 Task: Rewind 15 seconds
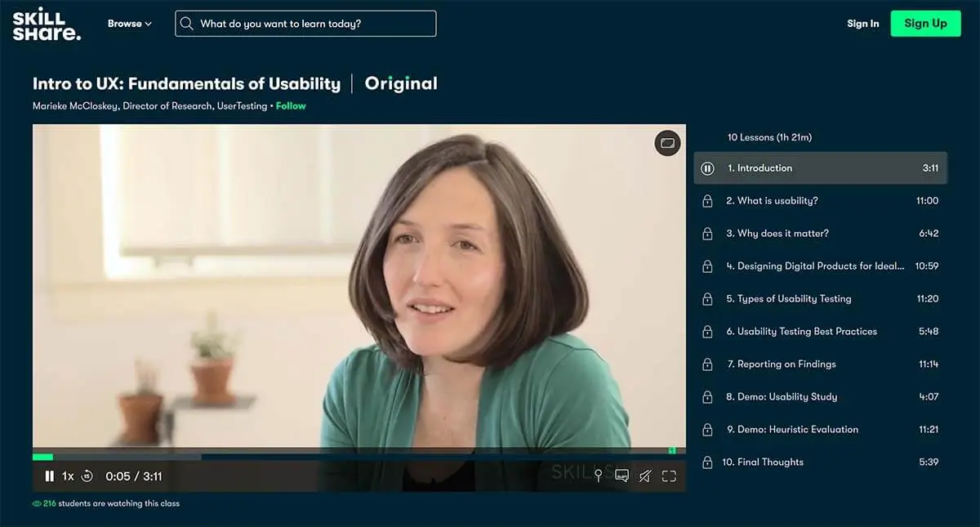pyautogui.click(x=87, y=476)
